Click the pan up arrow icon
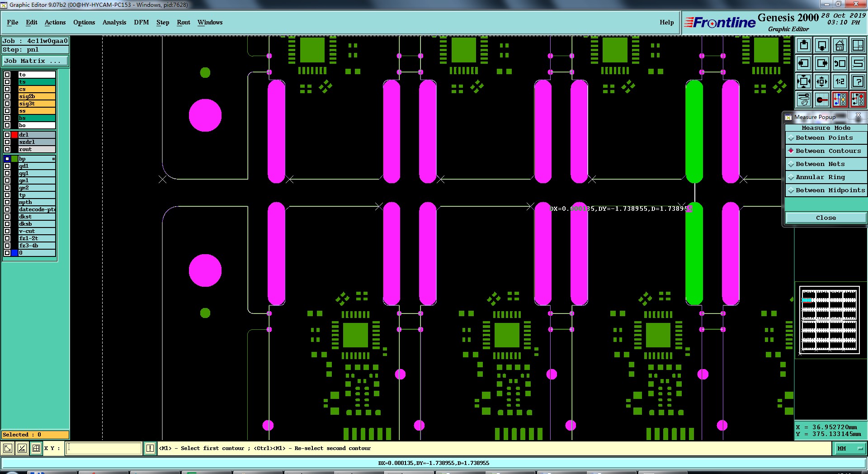Image resolution: width=868 pixels, height=474 pixels. 804,45
